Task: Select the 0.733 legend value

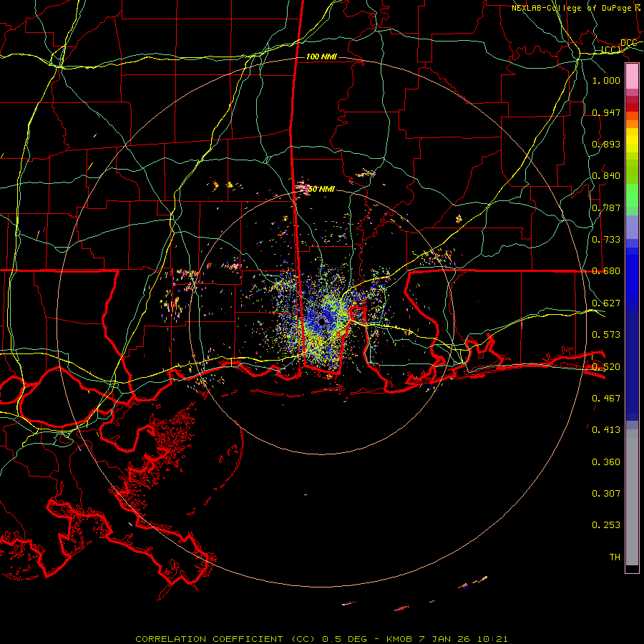Action: click(606, 240)
